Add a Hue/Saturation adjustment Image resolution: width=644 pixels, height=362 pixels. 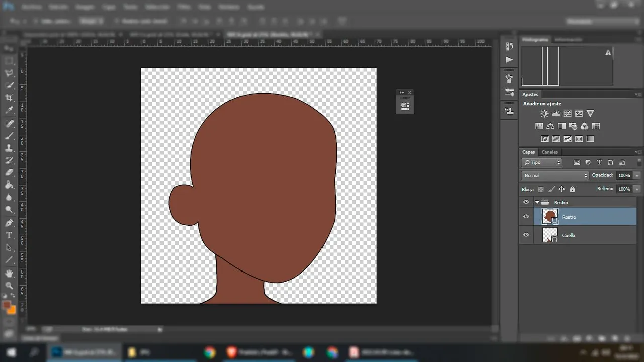(539, 126)
